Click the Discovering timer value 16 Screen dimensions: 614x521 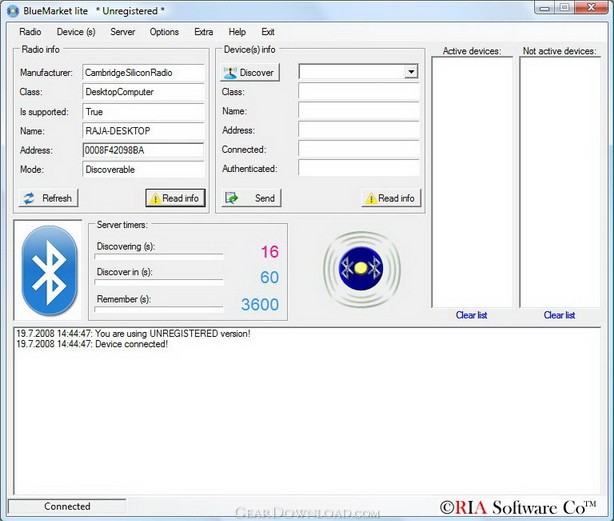(x=270, y=252)
